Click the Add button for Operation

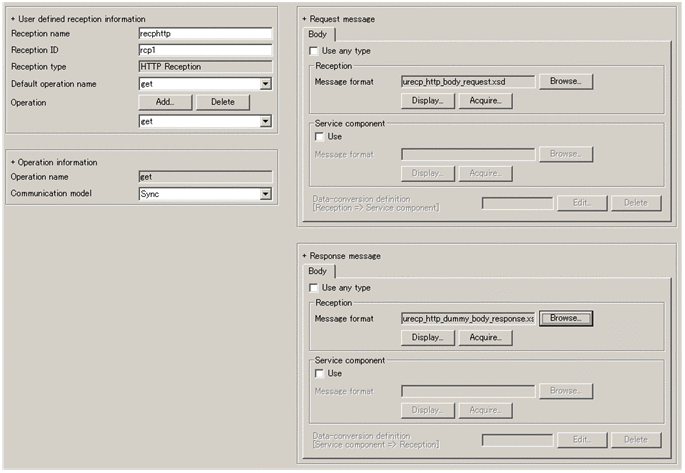pyautogui.click(x=165, y=102)
